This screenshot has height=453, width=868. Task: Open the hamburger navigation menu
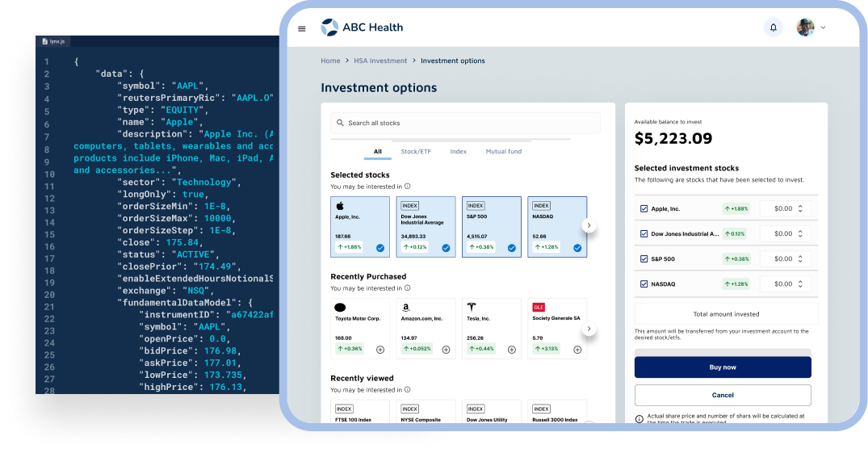point(302,28)
